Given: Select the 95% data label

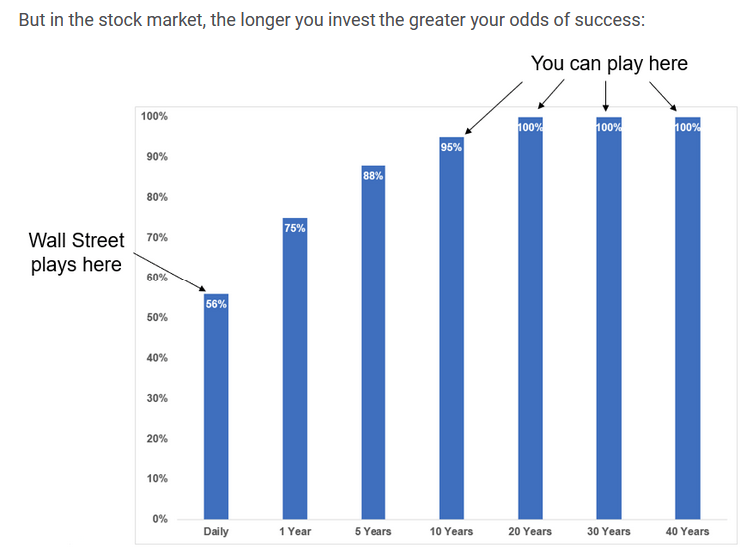Looking at the screenshot, I should pos(451,148).
